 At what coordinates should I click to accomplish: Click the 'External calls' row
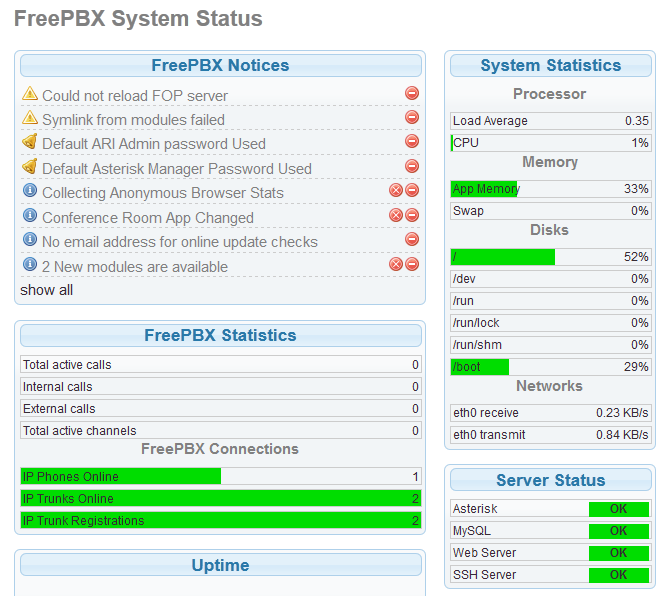pyautogui.click(x=221, y=409)
